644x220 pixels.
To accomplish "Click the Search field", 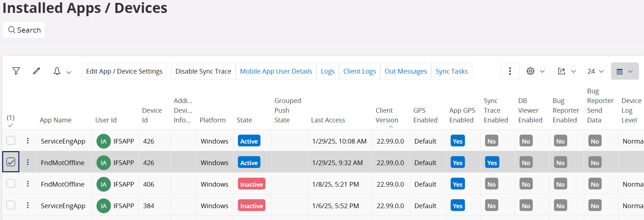I will [24, 30].
